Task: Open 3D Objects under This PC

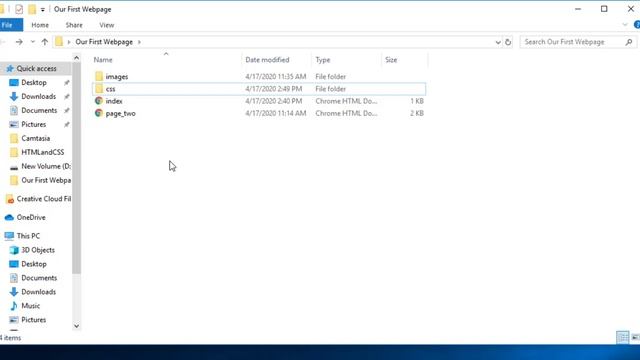Action: click(x=38, y=250)
